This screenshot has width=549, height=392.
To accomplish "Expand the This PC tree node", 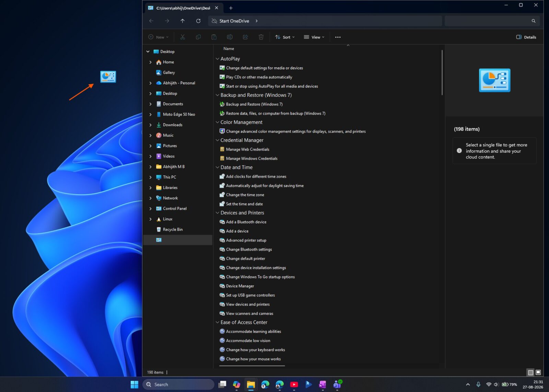I will point(150,177).
